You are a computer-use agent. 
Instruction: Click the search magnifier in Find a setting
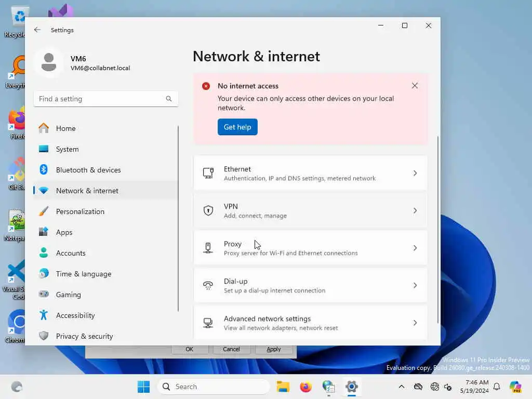169,99
